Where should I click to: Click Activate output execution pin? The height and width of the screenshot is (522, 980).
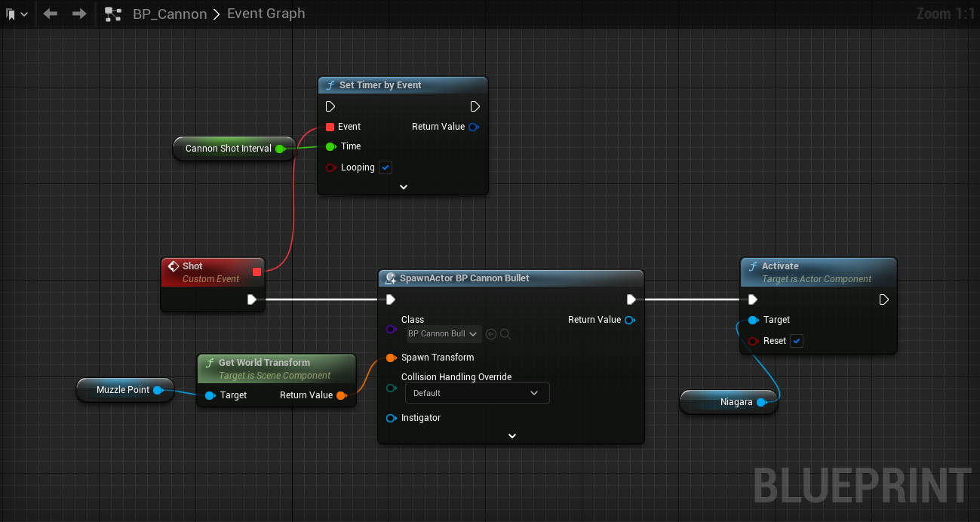(884, 299)
